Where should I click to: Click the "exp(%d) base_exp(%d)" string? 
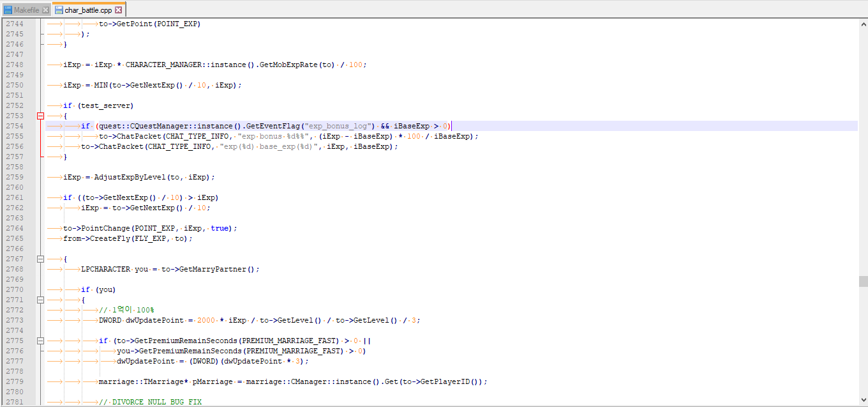point(268,146)
